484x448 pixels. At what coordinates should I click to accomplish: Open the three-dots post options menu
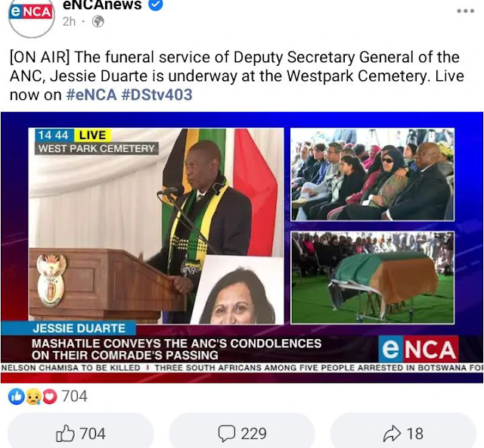tap(466, 11)
